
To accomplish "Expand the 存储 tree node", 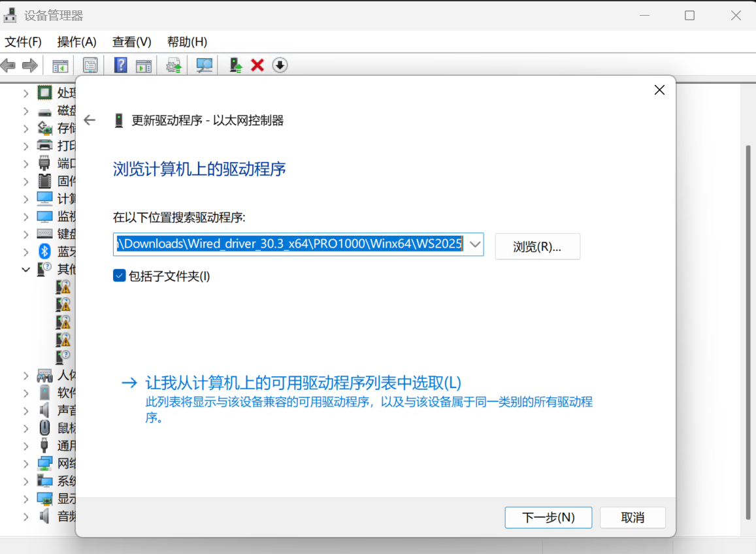I will (x=25, y=128).
